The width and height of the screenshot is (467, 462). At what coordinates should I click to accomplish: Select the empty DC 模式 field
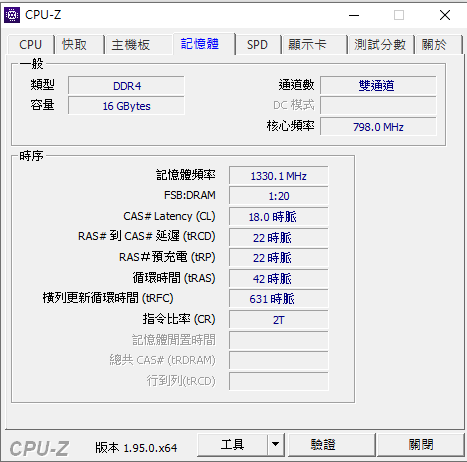pyautogui.click(x=378, y=106)
